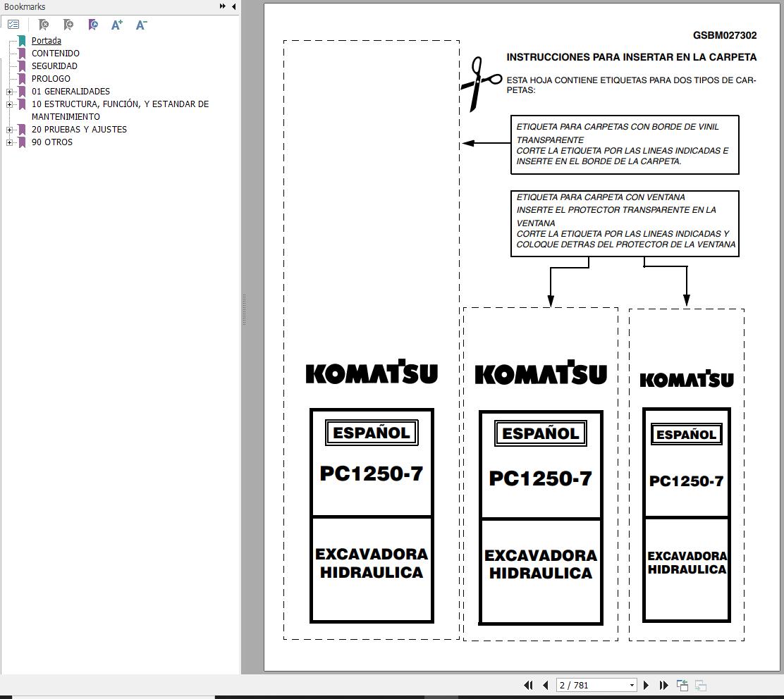Click the add new bookmark icon
The image size is (784, 699).
tap(68, 25)
